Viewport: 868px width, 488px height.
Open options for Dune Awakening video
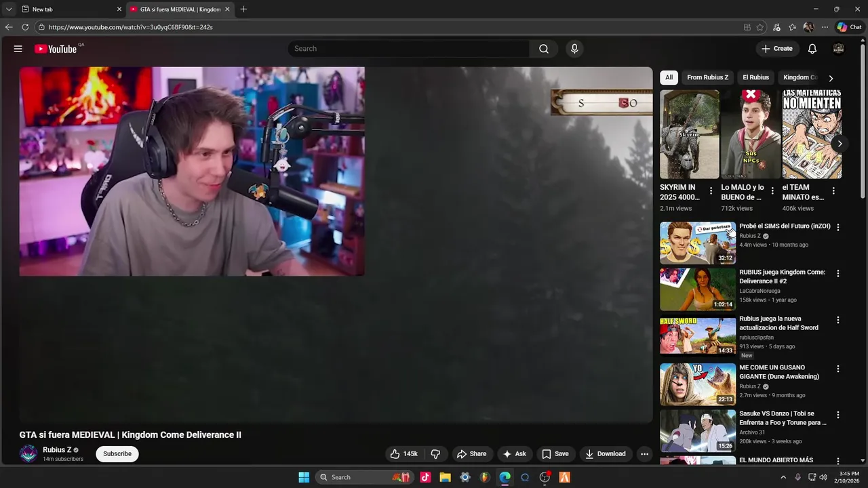point(838,369)
